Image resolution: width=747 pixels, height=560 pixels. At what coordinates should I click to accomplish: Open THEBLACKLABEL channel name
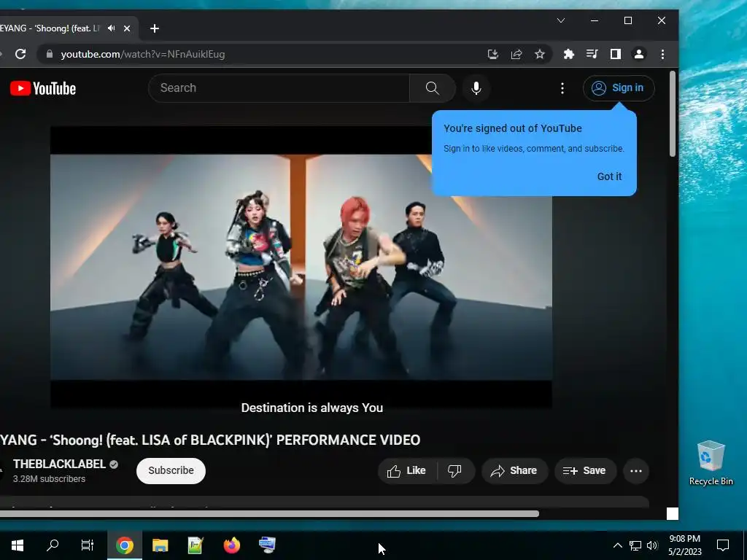pos(59,464)
